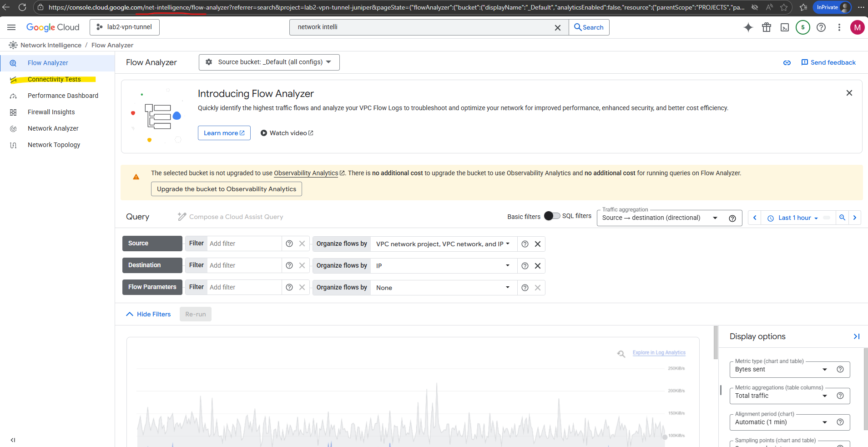Open help for Source organize flows by
This screenshot has height=447, width=868.
[x=525, y=244]
